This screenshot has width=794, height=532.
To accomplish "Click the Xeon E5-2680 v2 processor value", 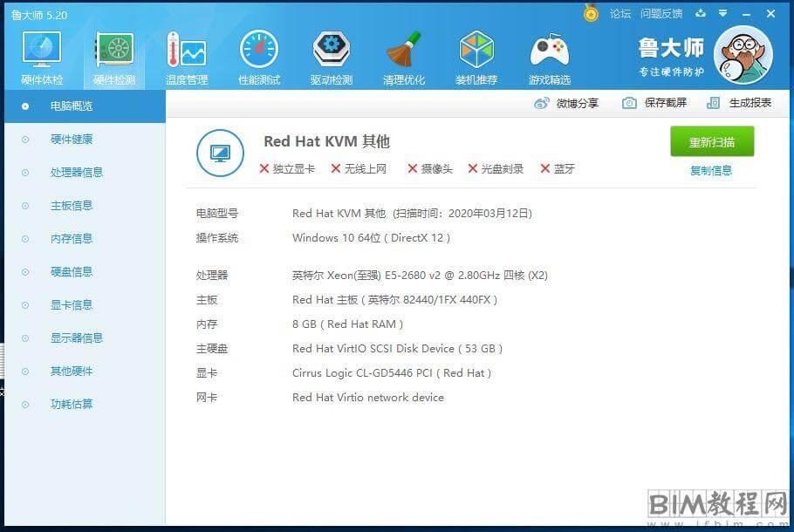I will click(420, 276).
